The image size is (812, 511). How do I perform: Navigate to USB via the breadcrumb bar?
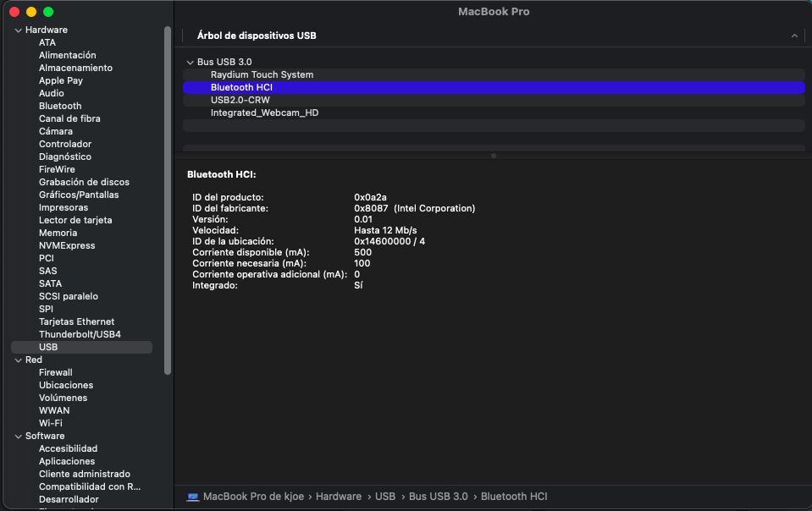click(x=385, y=496)
